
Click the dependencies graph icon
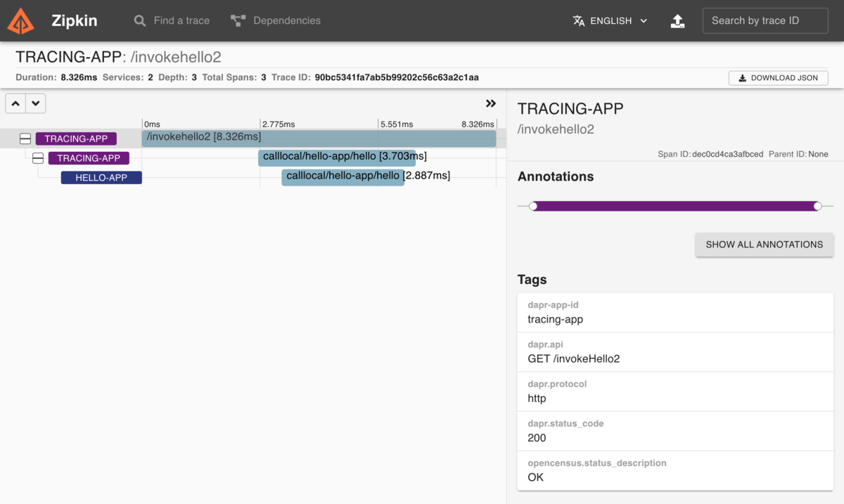[x=238, y=21]
